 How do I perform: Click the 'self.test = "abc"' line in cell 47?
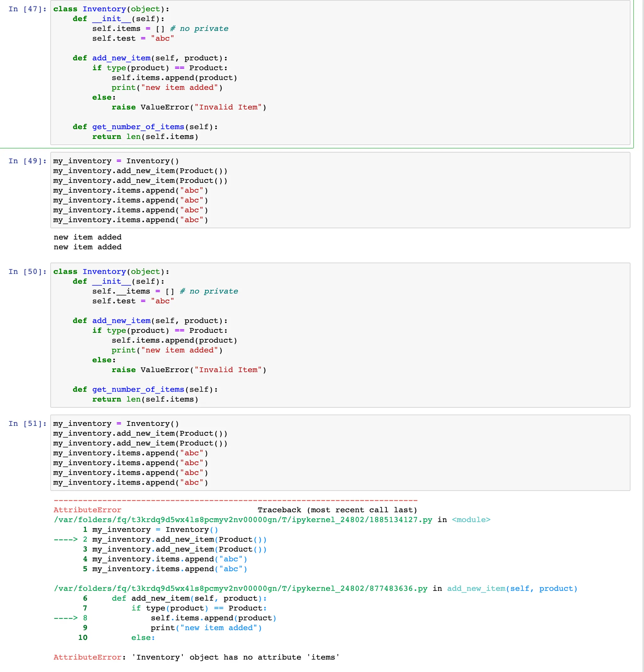click(x=133, y=38)
